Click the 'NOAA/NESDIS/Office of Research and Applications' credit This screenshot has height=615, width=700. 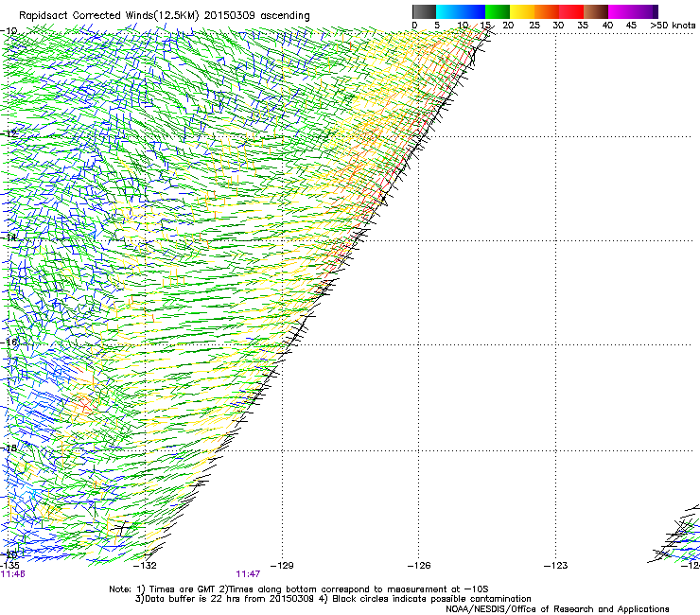557,609
